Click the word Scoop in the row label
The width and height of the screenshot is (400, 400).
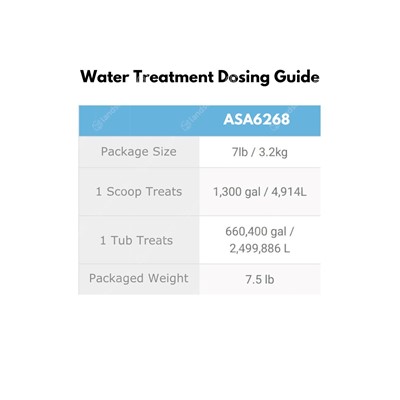point(124,192)
